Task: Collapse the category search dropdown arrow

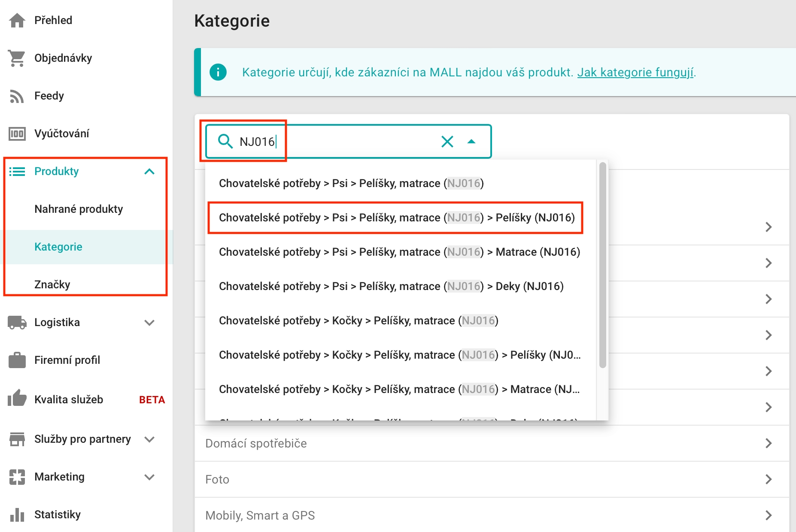Action: [471, 142]
